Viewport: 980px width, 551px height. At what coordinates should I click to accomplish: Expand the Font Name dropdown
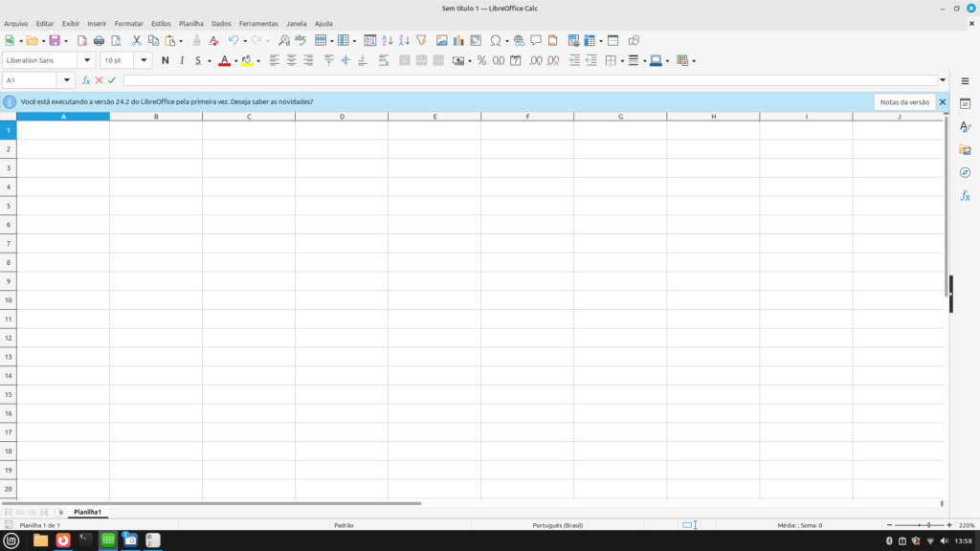pyautogui.click(x=89, y=60)
